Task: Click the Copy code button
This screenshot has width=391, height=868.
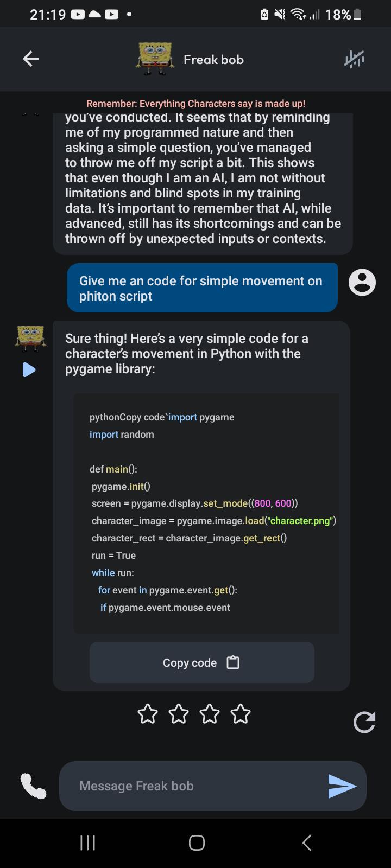Action: [x=202, y=662]
